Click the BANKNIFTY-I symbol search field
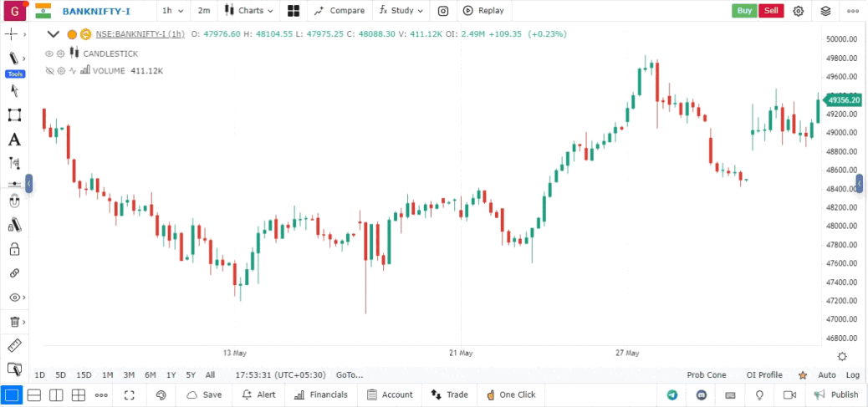This screenshot has height=407, width=868. (x=96, y=11)
